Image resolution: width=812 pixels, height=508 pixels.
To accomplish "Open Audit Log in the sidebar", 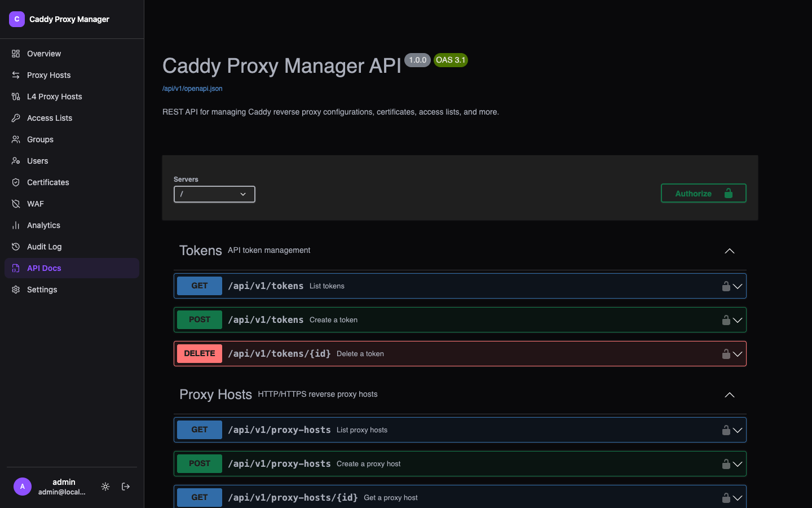I will coord(44,247).
